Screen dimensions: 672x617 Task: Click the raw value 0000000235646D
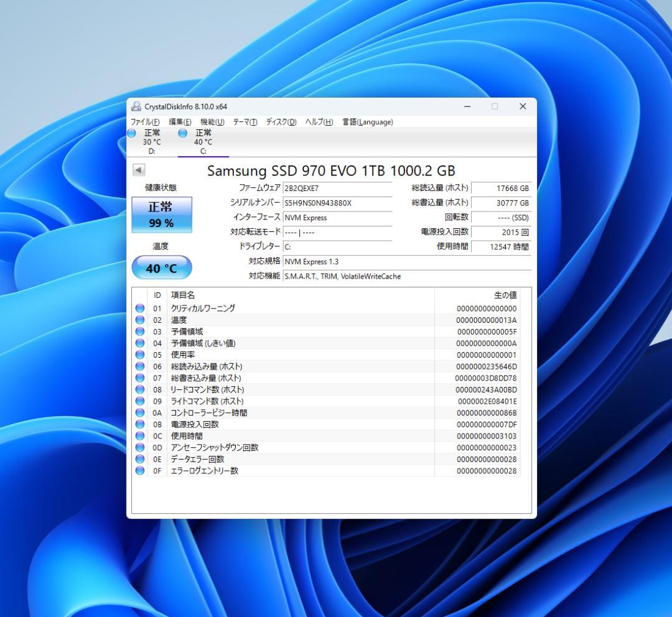[487, 366]
